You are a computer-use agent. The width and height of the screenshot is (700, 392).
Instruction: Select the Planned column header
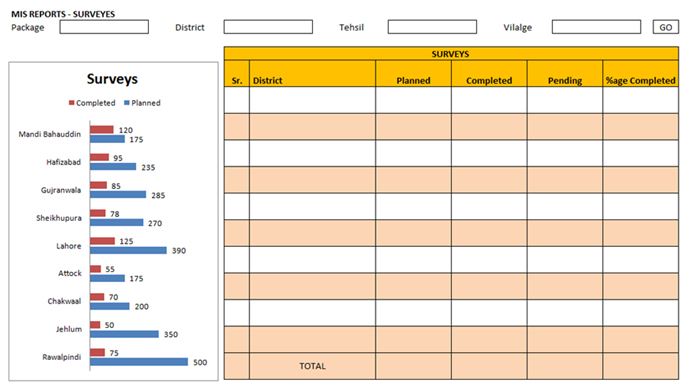pyautogui.click(x=413, y=74)
